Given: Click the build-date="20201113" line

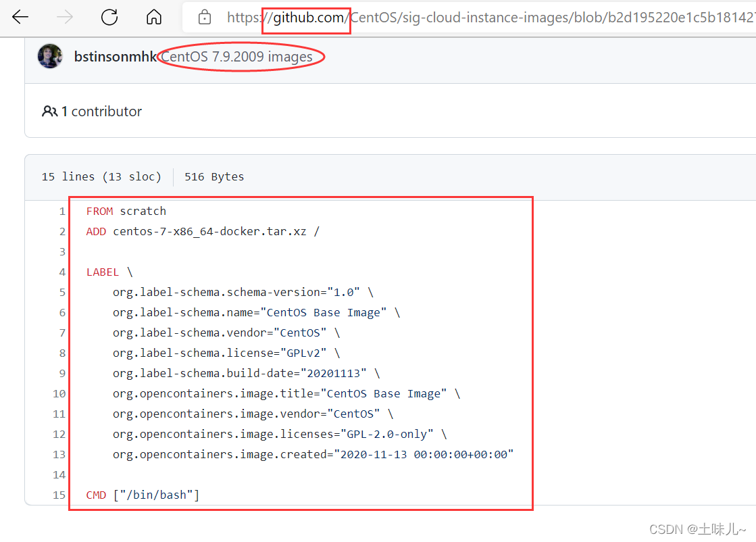Looking at the screenshot, I should tap(247, 373).
